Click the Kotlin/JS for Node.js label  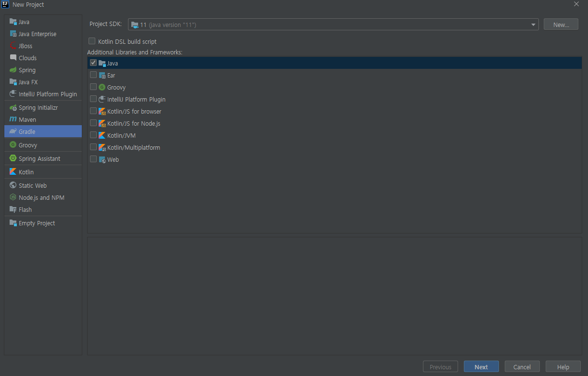134,123
